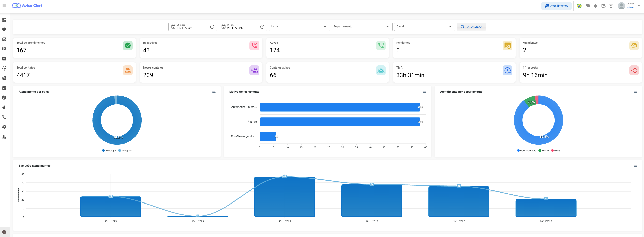Open the calendar clock schedule icon

[603, 6]
